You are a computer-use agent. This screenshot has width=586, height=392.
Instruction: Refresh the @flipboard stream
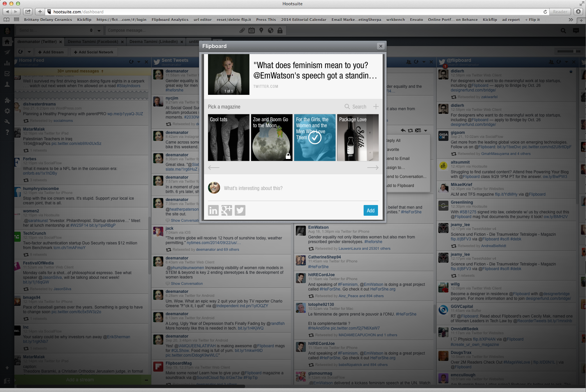[559, 62]
